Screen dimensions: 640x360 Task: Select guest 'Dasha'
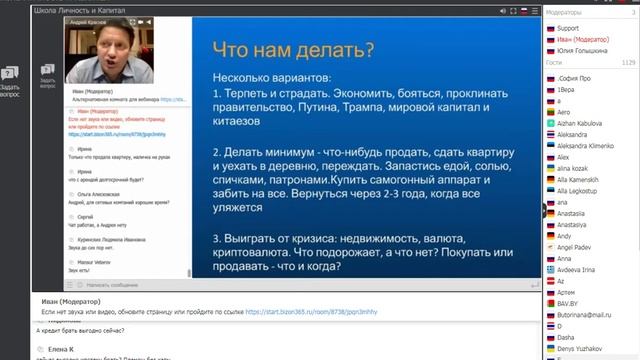(x=565, y=338)
